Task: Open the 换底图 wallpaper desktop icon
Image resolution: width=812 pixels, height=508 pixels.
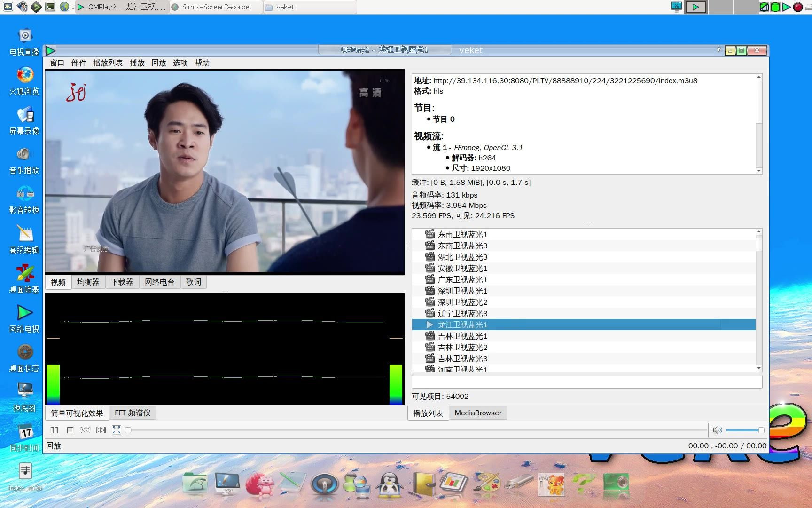Action: (x=24, y=398)
